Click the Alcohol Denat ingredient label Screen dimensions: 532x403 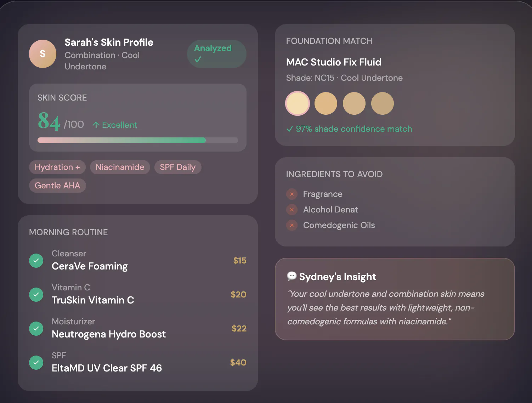click(330, 210)
